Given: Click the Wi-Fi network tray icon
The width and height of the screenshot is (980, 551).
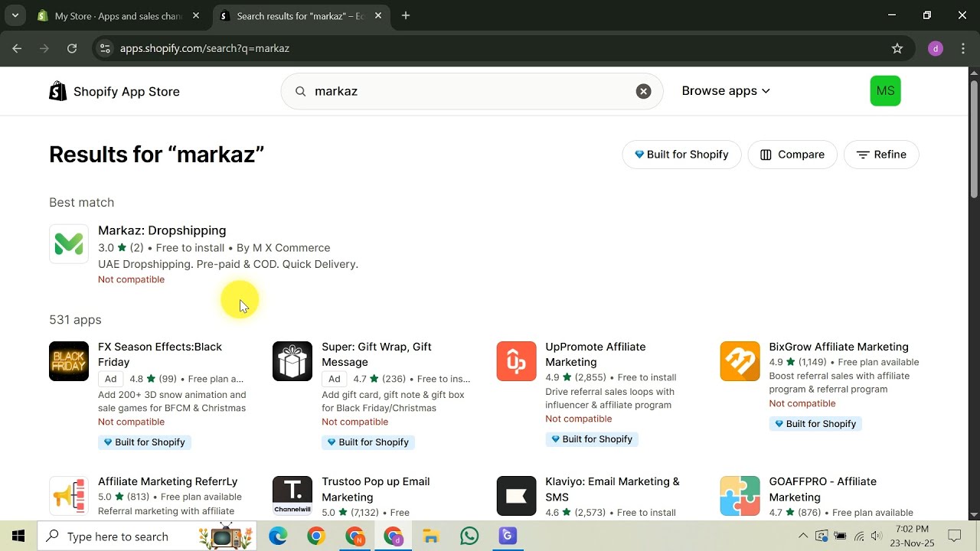Looking at the screenshot, I should click(859, 536).
